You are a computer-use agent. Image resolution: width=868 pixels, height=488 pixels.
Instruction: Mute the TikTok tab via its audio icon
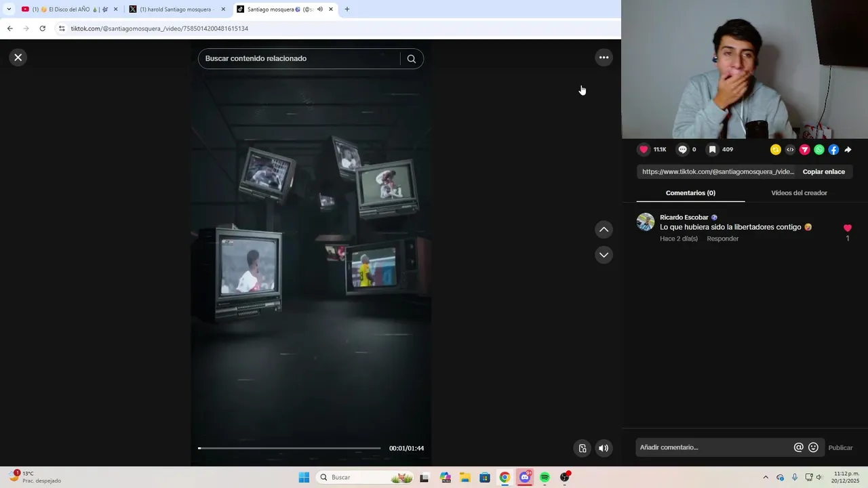pyautogui.click(x=320, y=9)
